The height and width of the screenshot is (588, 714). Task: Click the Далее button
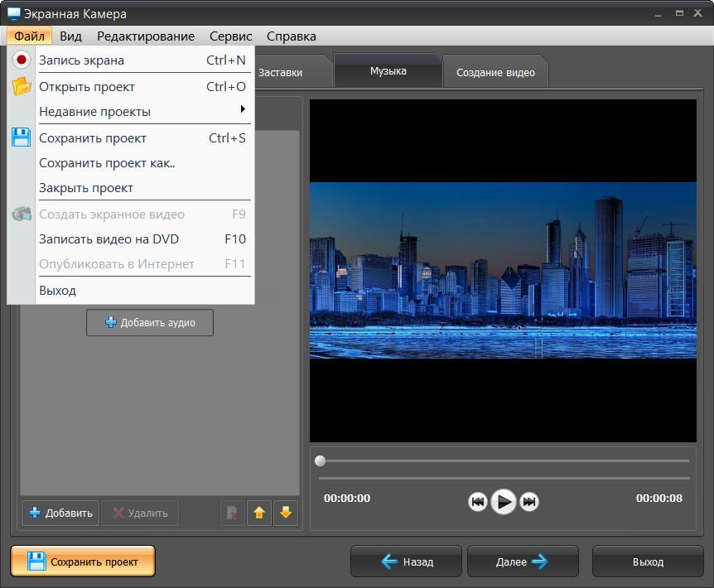523,561
